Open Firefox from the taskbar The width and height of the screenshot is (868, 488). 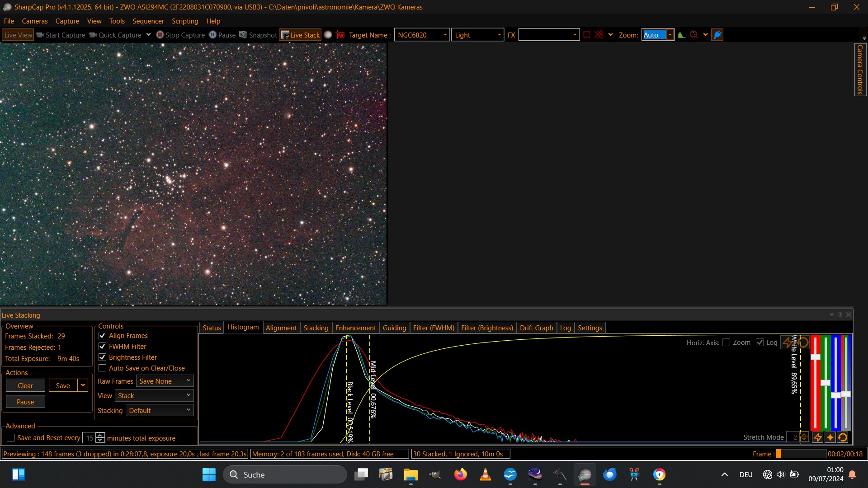click(x=460, y=474)
